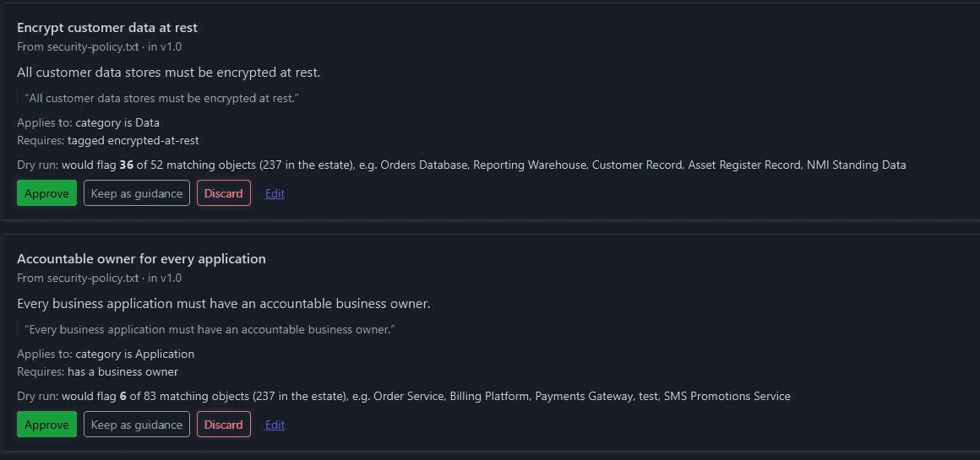Approve the Encrypt customer data rule
The width and height of the screenshot is (980, 460).
click(x=46, y=193)
